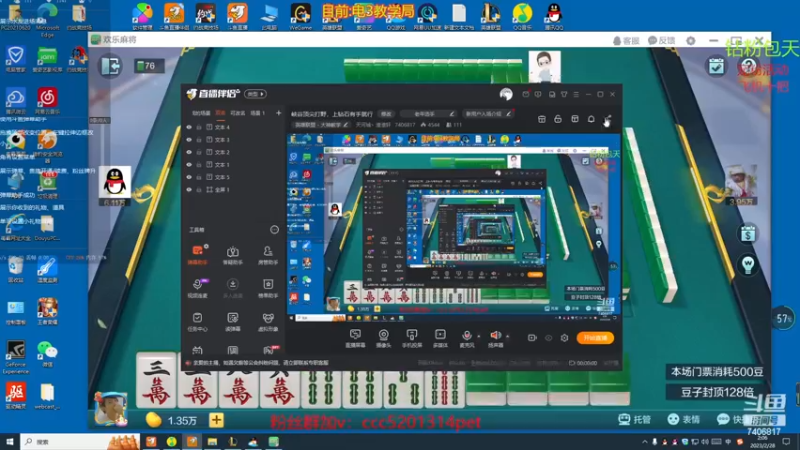
Task: Toggle visibility of layer 全屏 1
Action: (x=189, y=189)
